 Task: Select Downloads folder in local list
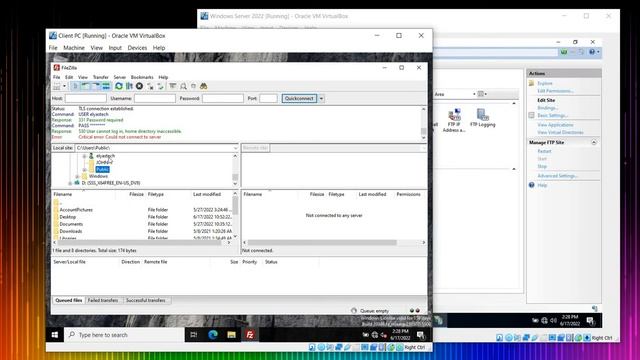[x=71, y=231]
